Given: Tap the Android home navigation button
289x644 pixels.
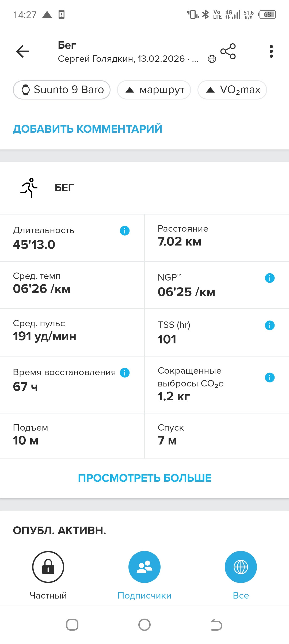Looking at the screenshot, I should pos(144,625).
